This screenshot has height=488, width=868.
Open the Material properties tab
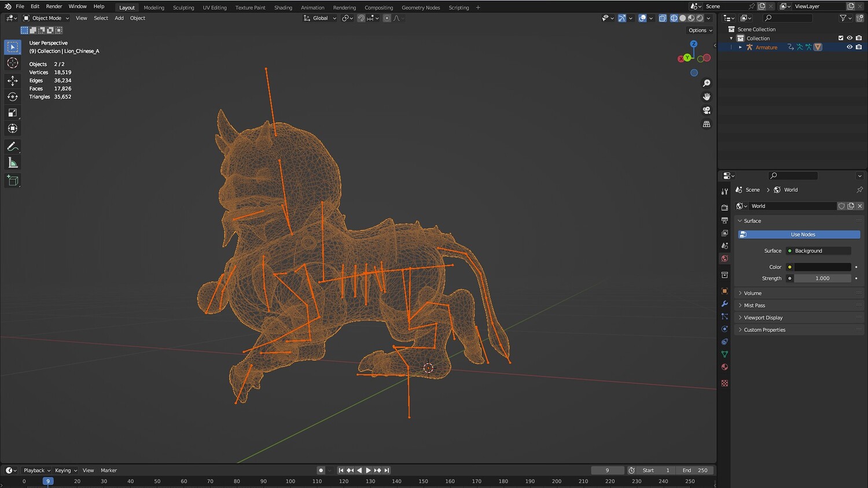[724, 367]
